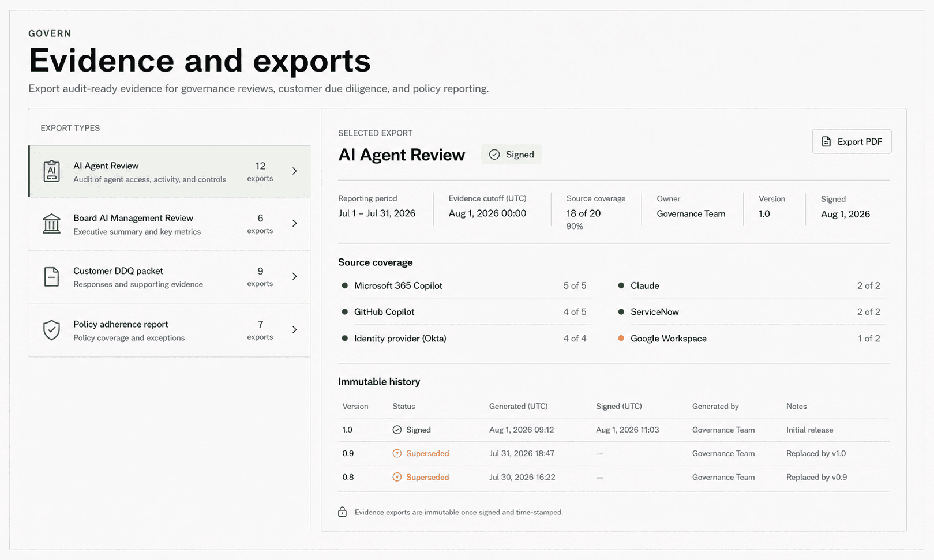Expand the Policy adherence report chevron
The image size is (934, 560).
pos(295,330)
